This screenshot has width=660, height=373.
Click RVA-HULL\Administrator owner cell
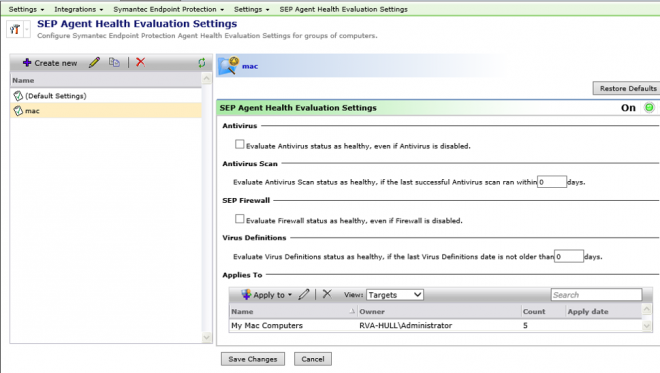[x=405, y=325]
